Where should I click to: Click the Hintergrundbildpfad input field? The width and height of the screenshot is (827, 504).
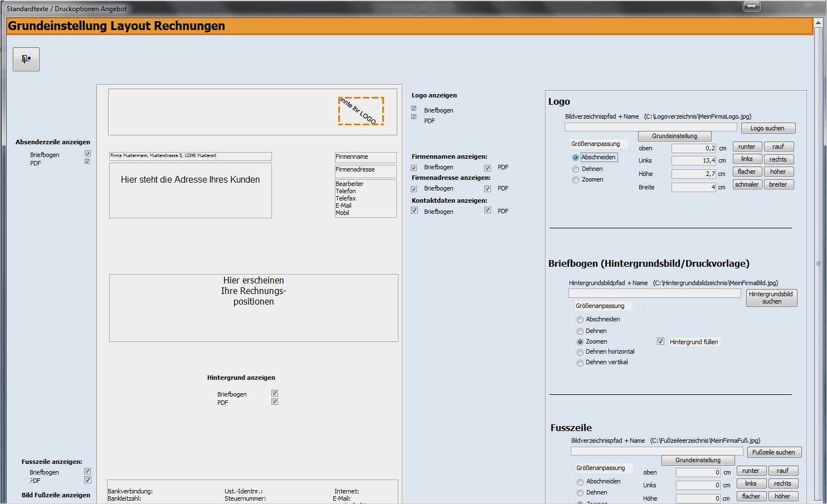(x=654, y=293)
